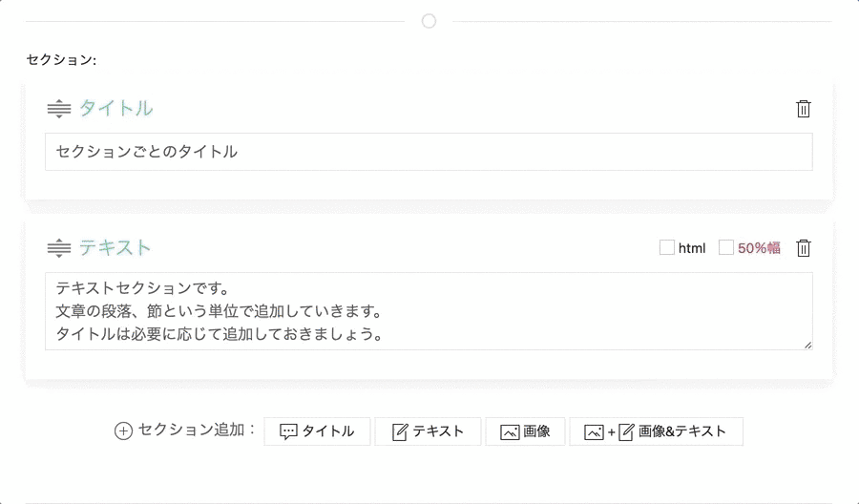The image size is (859, 504).
Task: Click the html label text
Action: 692,248
